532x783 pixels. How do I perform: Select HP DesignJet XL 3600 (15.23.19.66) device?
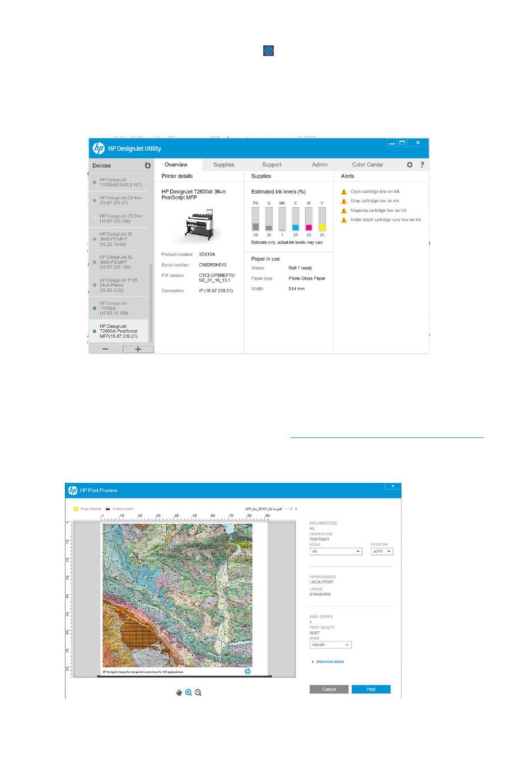119,239
